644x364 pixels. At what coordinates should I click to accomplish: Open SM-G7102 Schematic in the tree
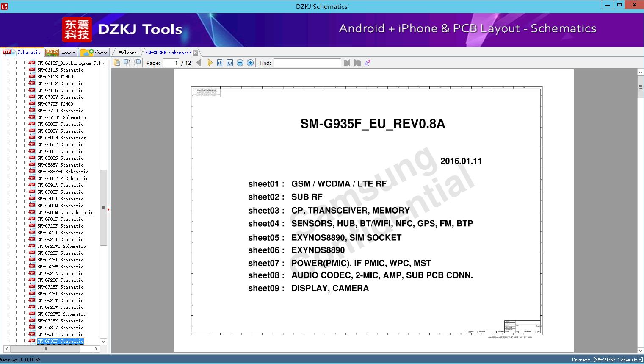[60, 83]
